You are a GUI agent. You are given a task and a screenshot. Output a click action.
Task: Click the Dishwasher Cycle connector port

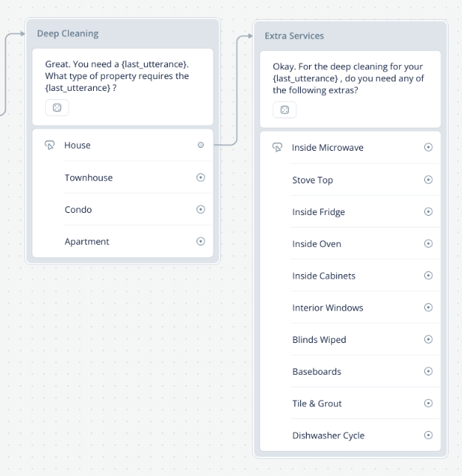(x=428, y=435)
